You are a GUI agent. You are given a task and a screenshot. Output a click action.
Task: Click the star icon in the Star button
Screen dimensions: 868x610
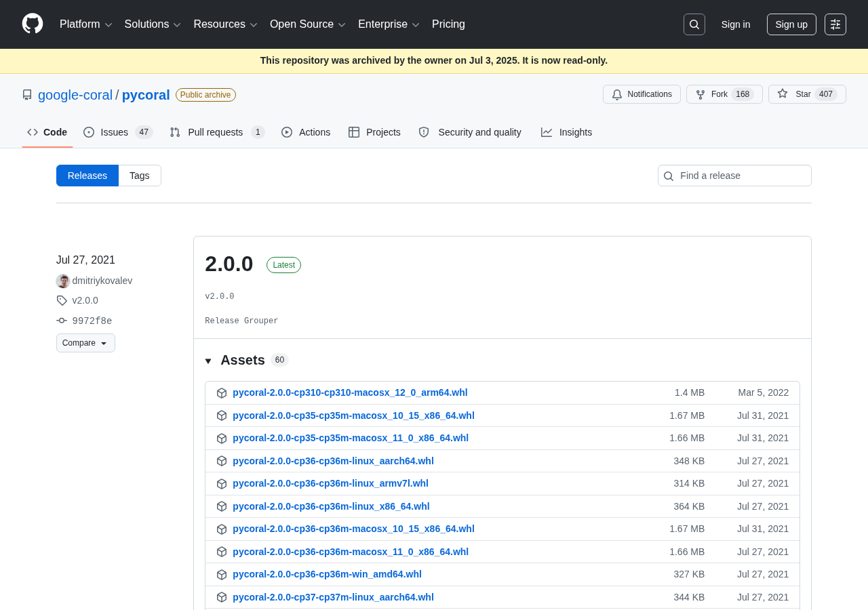click(783, 94)
